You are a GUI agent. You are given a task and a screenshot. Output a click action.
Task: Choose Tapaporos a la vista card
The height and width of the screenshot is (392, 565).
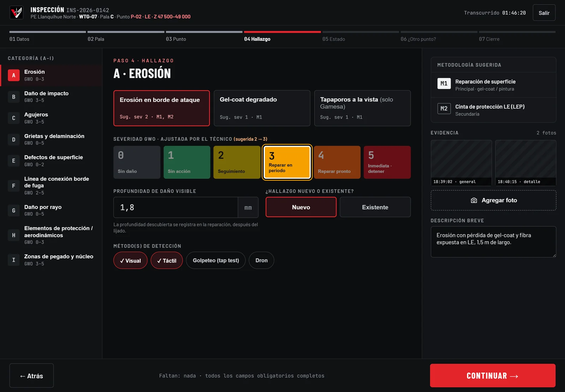(362, 108)
